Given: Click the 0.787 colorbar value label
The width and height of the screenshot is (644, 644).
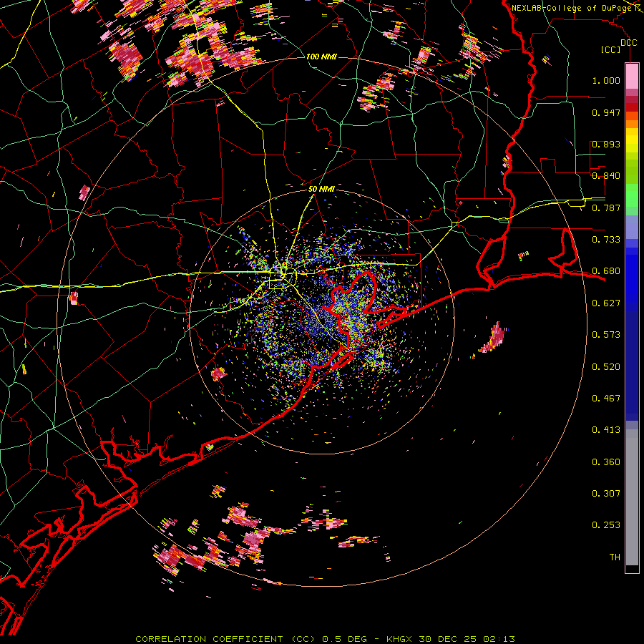Looking at the screenshot, I should (606, 208).
